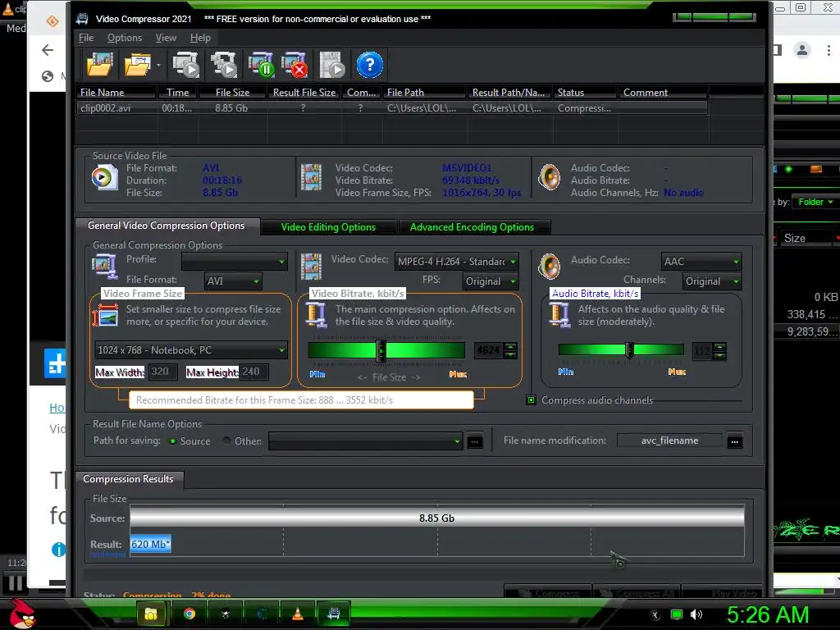The width and height of the screenshot is (840, 630).
Task: Expand the arrow beside the open folder icon
Action: (x=158, y=66)
